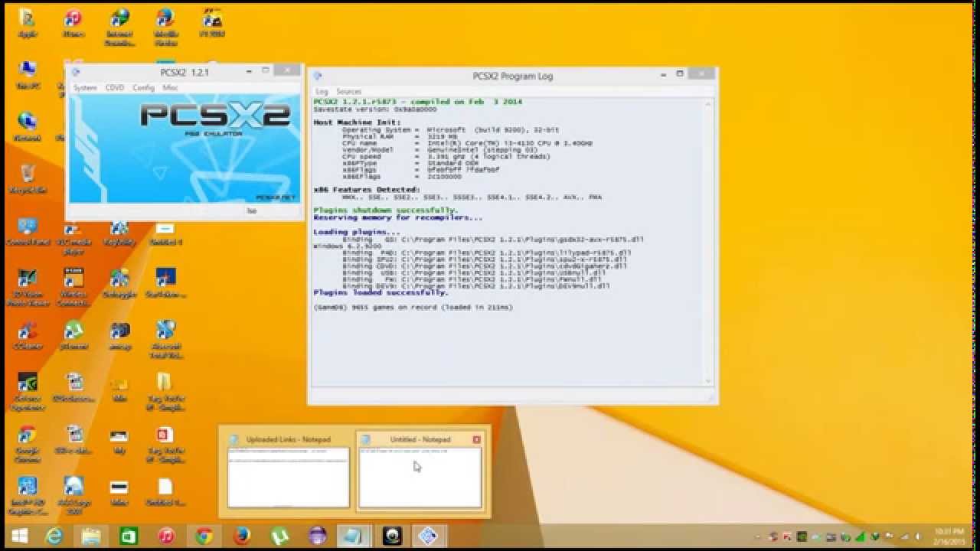Open the iTunes desktop shortcut
Image resolution: width=980 pixels, height=551 pixels.
[x=73, y=23]
